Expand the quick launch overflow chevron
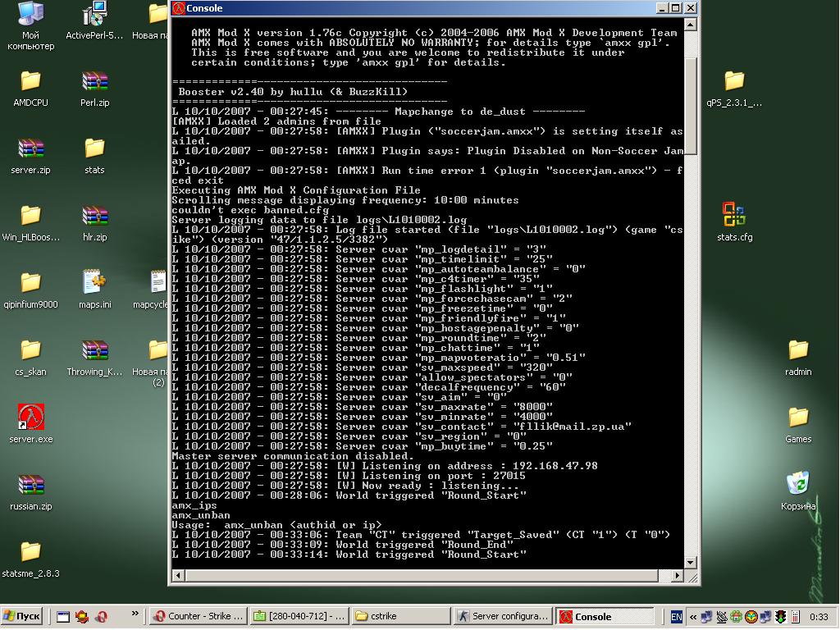 [x=135, y=614]
